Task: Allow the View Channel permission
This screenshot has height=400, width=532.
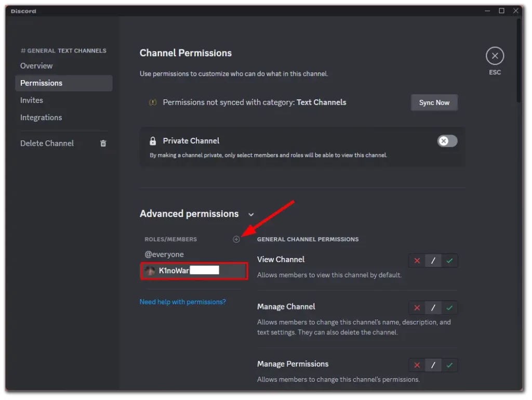Action: [449, 261]
